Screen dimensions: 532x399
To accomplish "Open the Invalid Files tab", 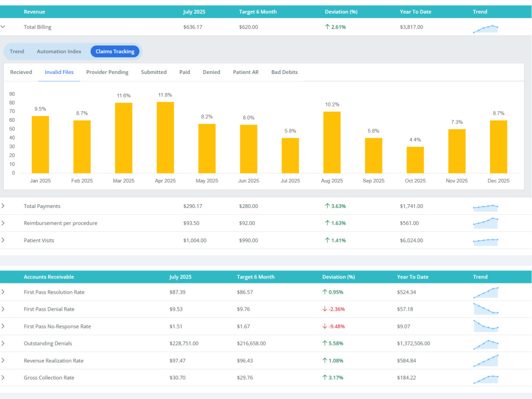I will pyautogui.click(x=59, y=72).
